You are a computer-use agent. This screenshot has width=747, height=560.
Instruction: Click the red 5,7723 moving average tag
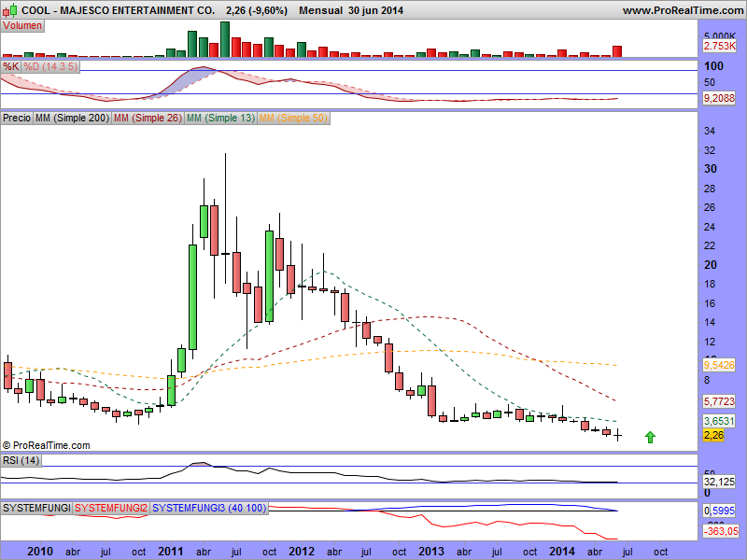pyautogui.click(x=719, y=401)
